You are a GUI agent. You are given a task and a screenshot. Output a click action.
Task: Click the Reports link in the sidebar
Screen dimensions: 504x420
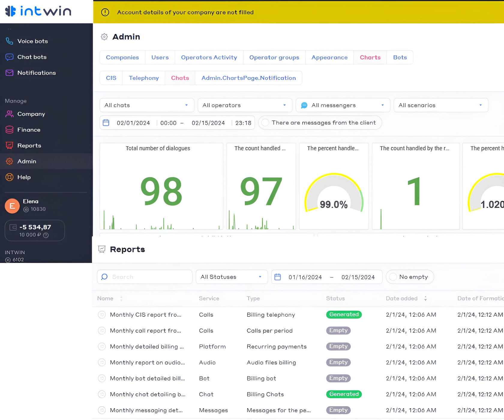coord(29,145)
